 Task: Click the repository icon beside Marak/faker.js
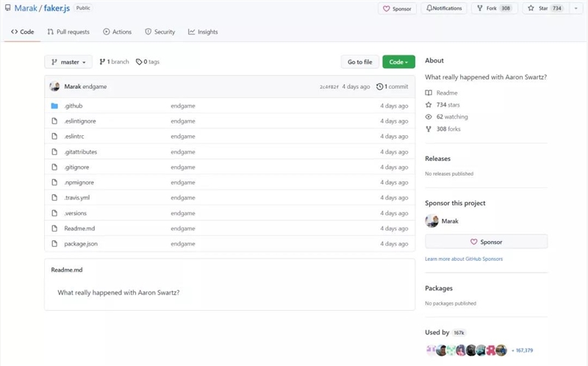click(x=7, y=8)
